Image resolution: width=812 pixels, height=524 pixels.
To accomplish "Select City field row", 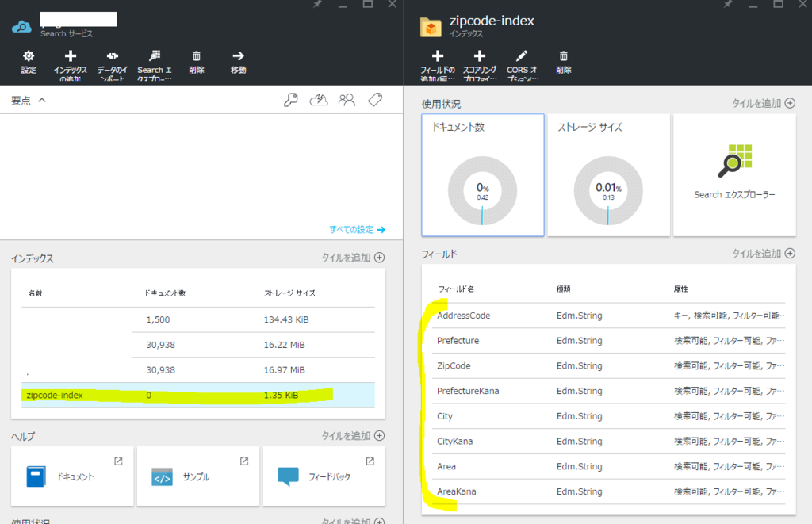I will click(x=608, y=415).
